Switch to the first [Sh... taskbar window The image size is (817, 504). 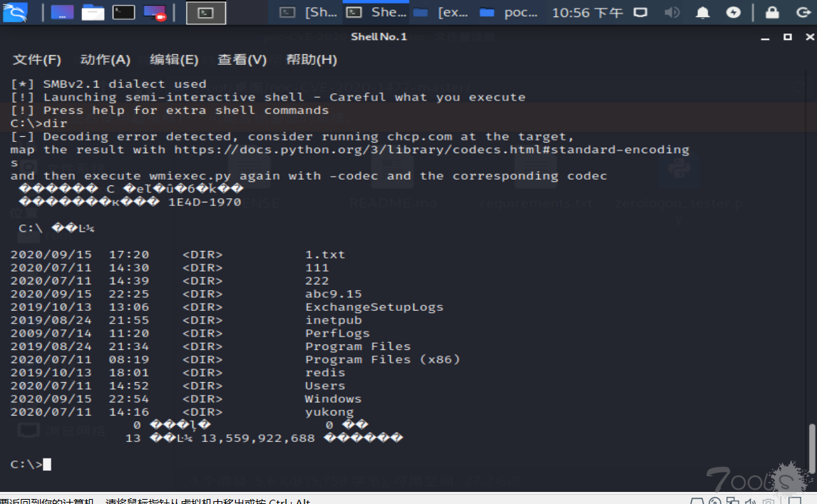[308, 13]
